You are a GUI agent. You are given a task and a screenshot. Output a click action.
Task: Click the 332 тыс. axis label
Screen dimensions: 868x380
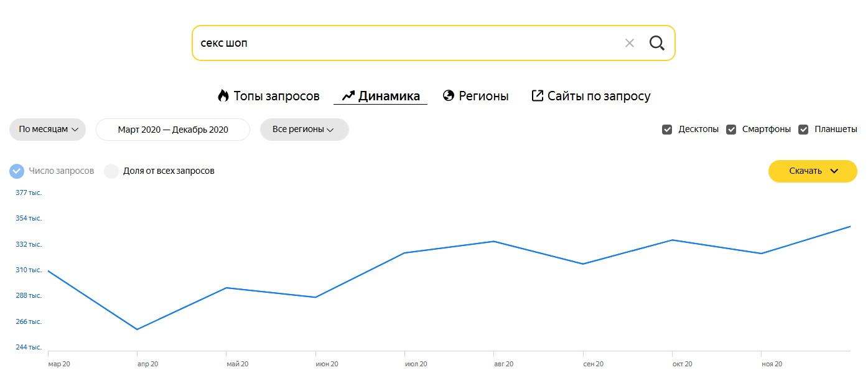[x=29, y=244]
